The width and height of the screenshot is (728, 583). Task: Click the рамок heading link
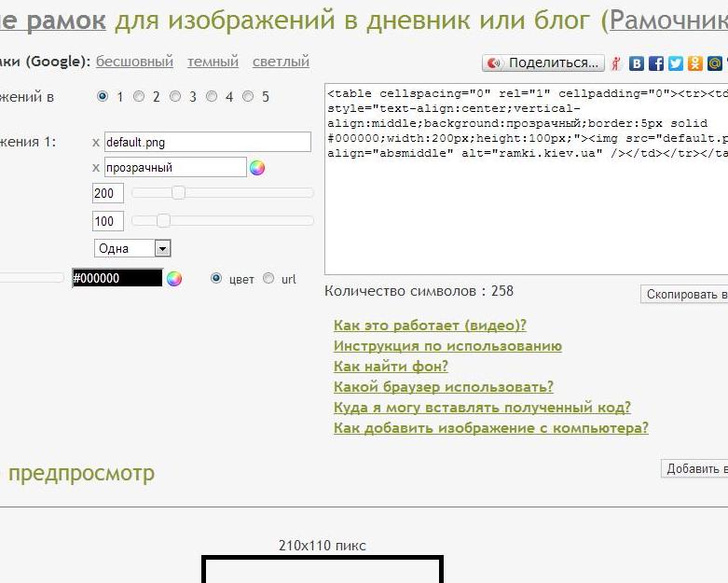(66, 21)
